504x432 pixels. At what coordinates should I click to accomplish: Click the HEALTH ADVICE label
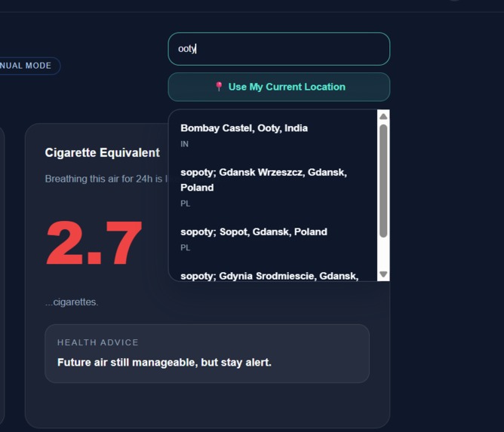(98, 342)
